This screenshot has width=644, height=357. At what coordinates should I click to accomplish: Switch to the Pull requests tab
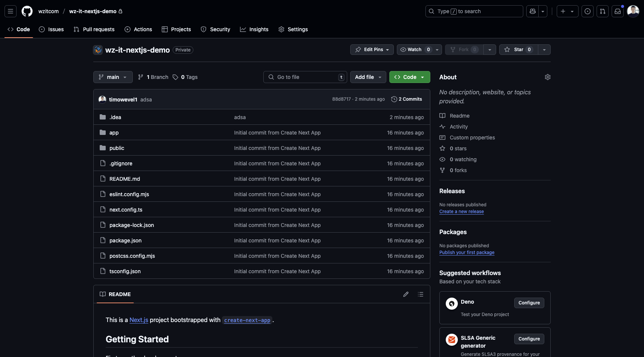click(94, 29)
